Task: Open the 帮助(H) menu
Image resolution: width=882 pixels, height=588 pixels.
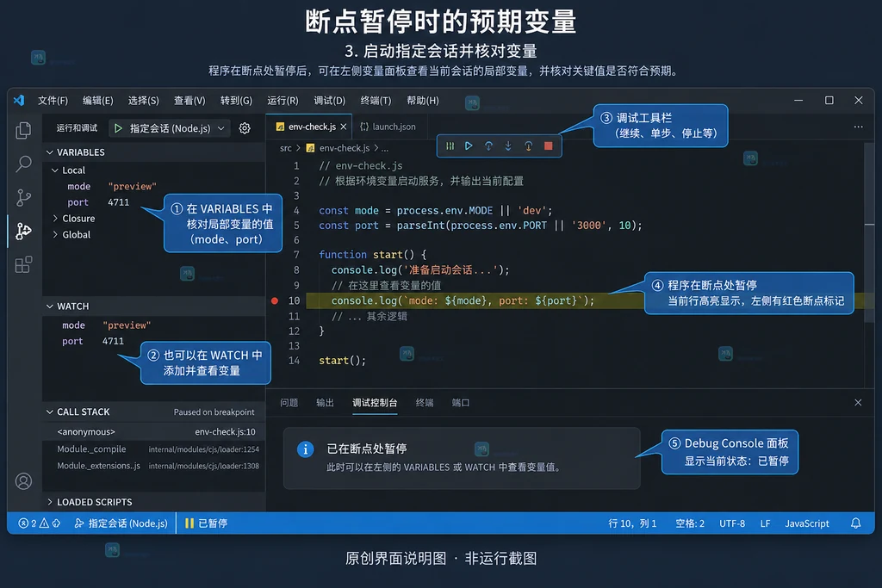Action: [x=422, y=101]
